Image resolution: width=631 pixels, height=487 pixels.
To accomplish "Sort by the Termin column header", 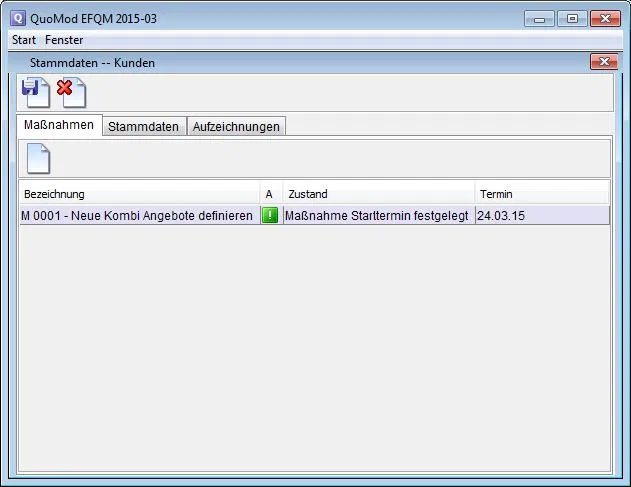I will tap(541, 194).
